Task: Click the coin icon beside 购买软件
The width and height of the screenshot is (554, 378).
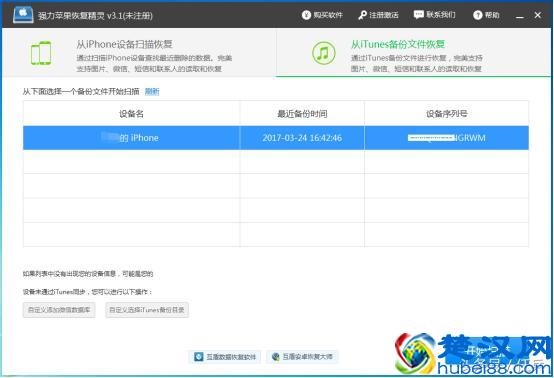Action: [306, 15]
